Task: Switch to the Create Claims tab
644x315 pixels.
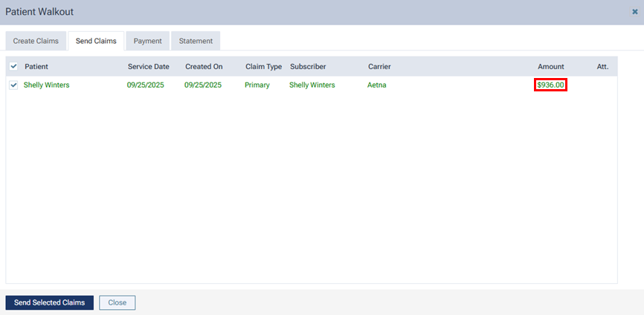Action: coord(36,41)
